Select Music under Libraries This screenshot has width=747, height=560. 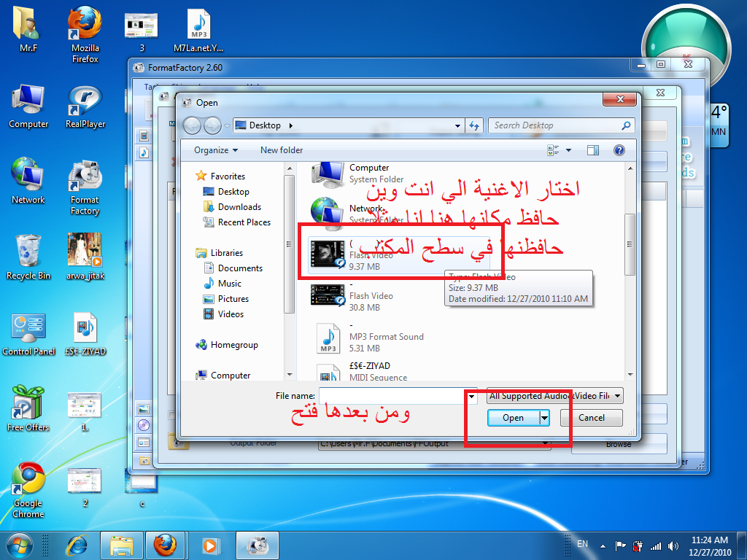229,284
